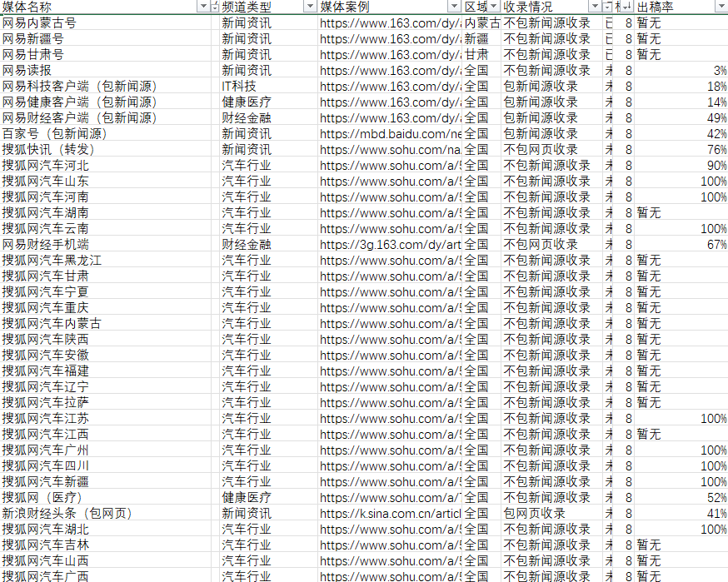Select the 网易健康客户端(包新闻源) cell

point(106,102)
